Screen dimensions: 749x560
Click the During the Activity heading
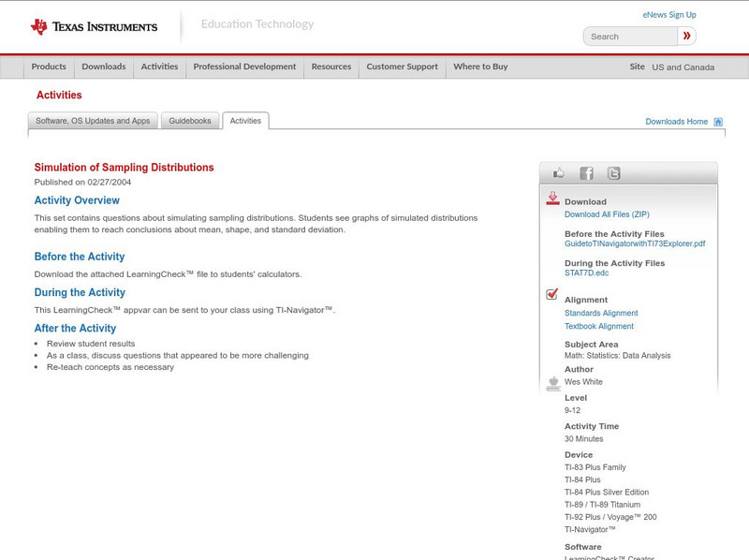click(80, 292)
